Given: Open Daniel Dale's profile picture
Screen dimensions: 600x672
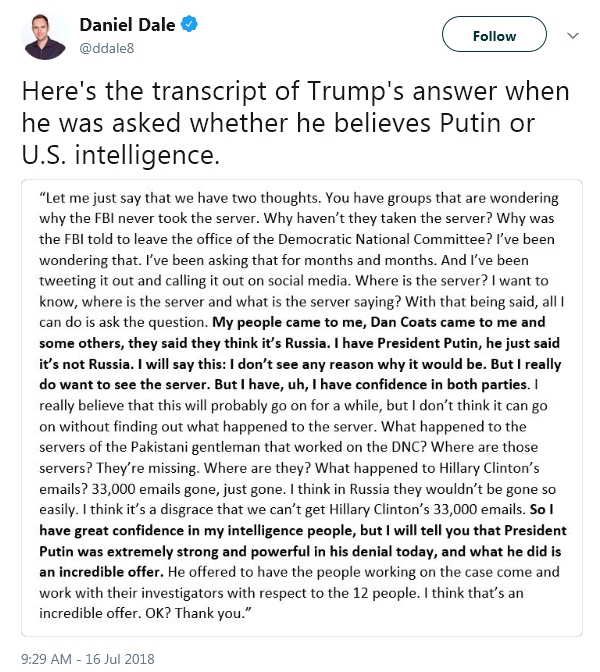Looking at the screenshot, I should coord(45,36).
